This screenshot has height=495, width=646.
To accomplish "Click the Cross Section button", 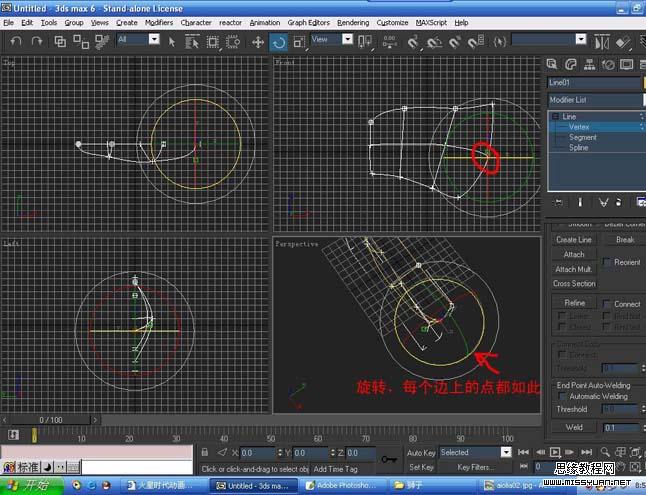I will [574, 284].
